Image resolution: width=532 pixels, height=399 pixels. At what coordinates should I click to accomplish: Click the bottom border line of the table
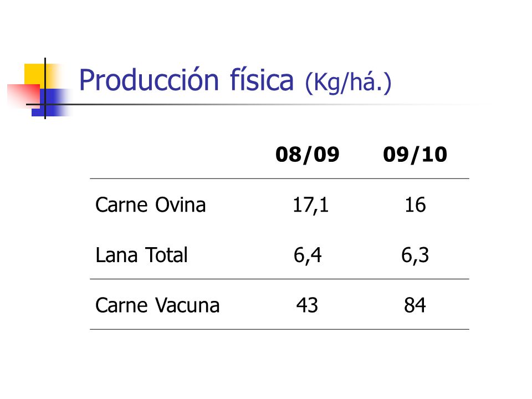279,329
